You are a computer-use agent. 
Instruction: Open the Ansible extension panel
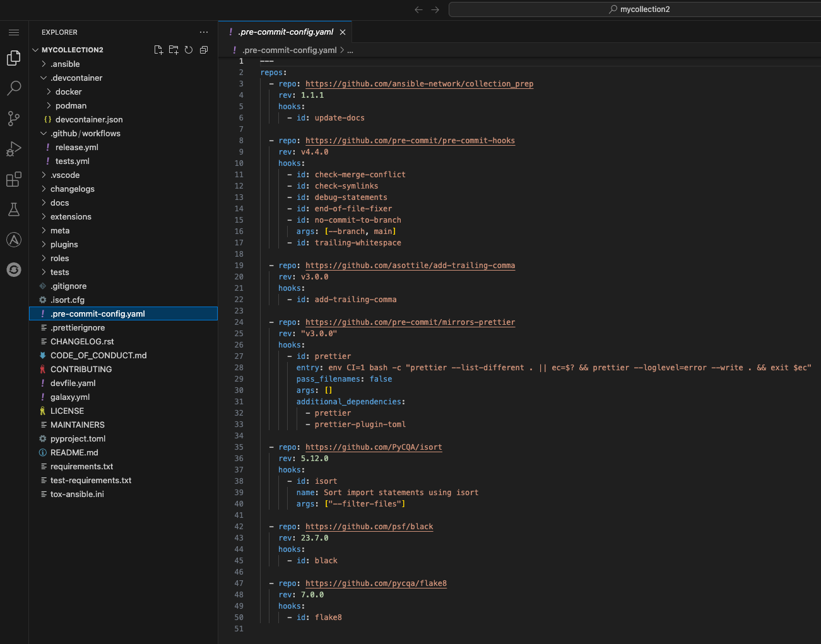pyautogui.click(x=13, y=240)
